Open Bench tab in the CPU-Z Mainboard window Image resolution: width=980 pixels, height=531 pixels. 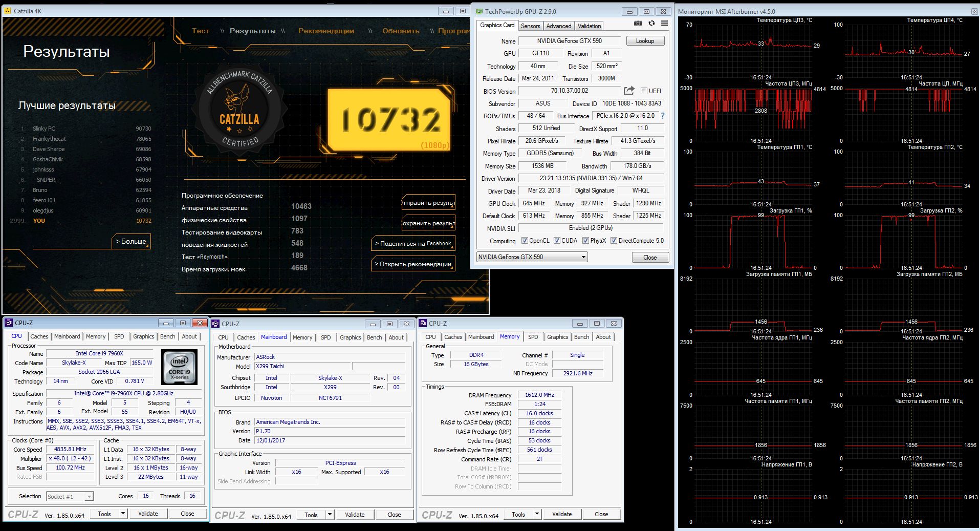[x=374, y=337]
